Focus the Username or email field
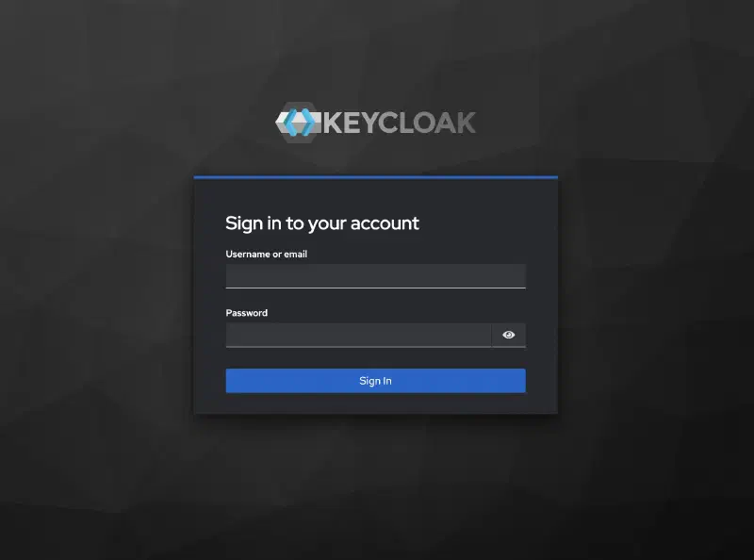 click(375, 276)
